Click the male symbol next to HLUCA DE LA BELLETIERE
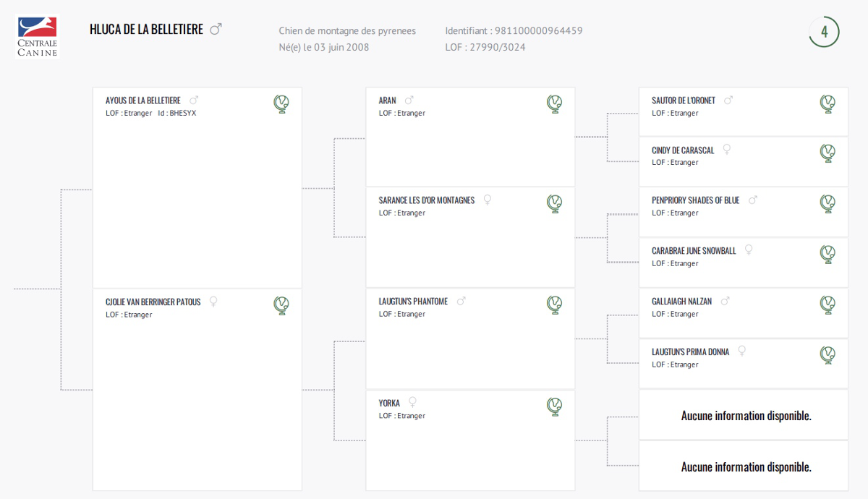The height and width of the screenshot is (499, 868). pos(216,29)
